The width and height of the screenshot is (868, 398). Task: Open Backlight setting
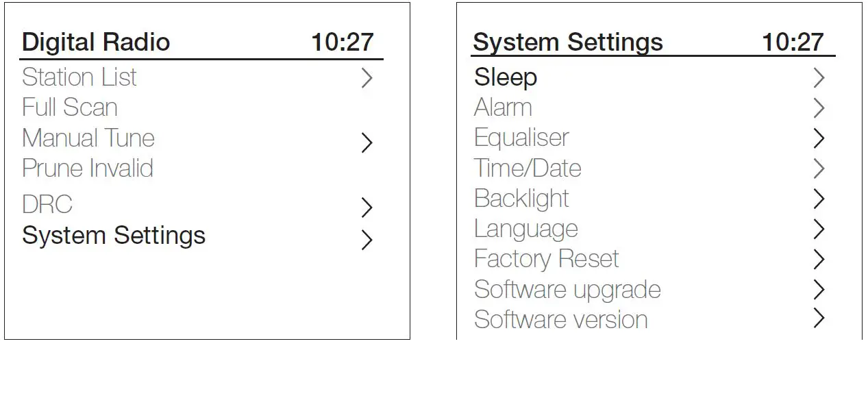(x=521, y=199)
